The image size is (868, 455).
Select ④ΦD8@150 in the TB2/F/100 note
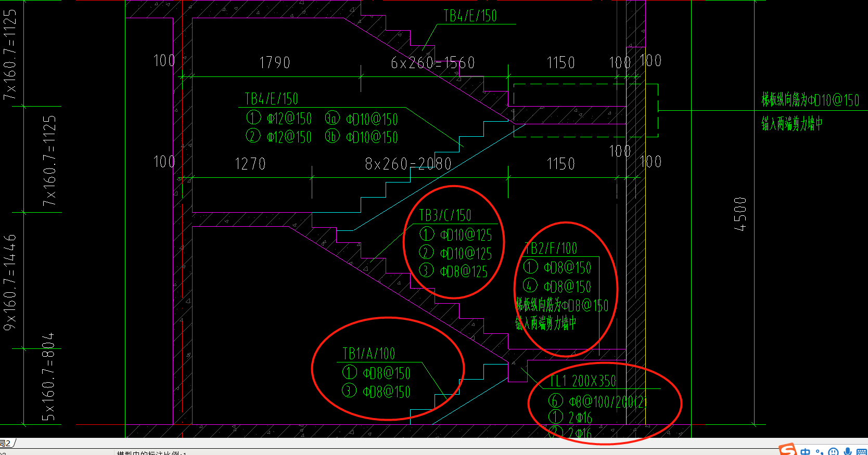point(557,287)
